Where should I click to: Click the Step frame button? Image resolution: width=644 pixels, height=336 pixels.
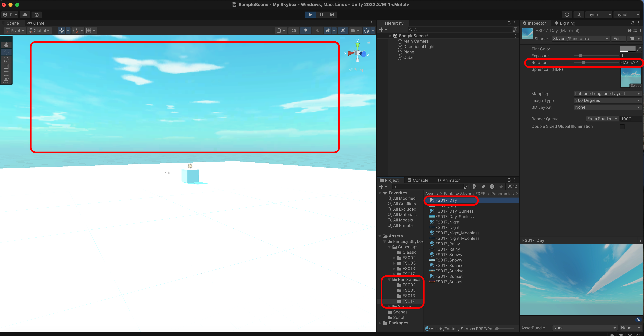coord(332,15)
